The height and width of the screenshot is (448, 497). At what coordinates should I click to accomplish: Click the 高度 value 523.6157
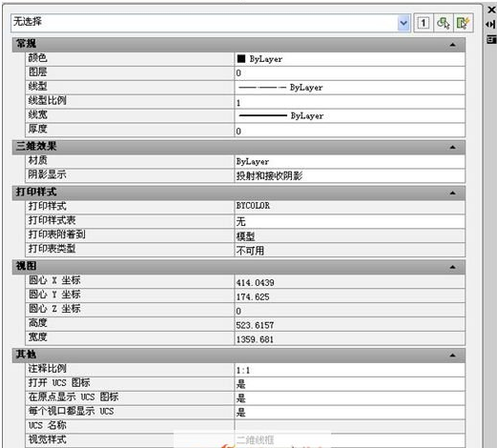350,325
